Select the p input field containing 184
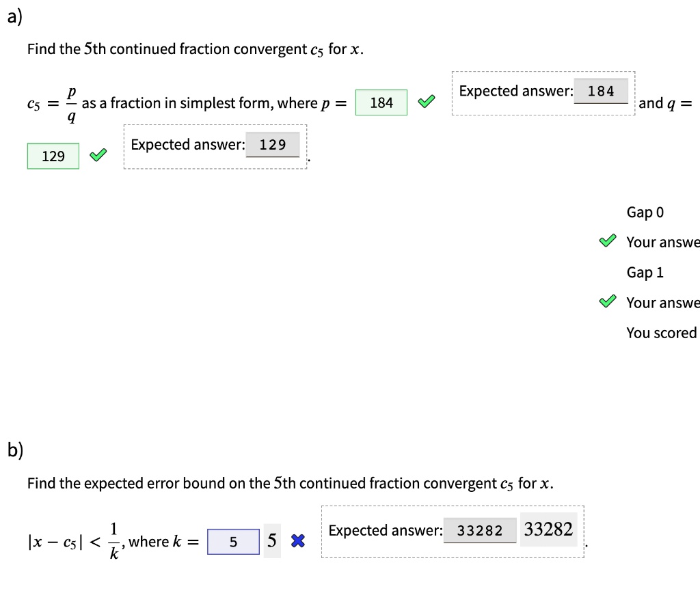 pyautogui.click(x=381, y=102)
